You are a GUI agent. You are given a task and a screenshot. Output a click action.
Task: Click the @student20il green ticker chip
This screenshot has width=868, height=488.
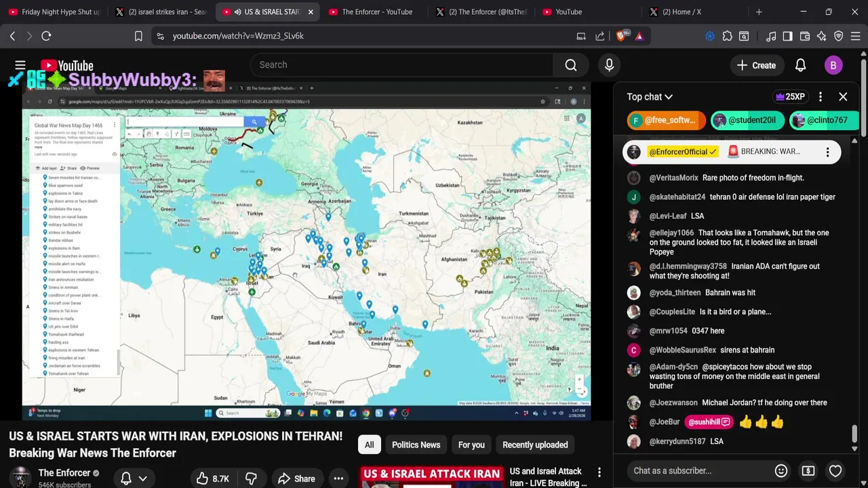(747, 121)
